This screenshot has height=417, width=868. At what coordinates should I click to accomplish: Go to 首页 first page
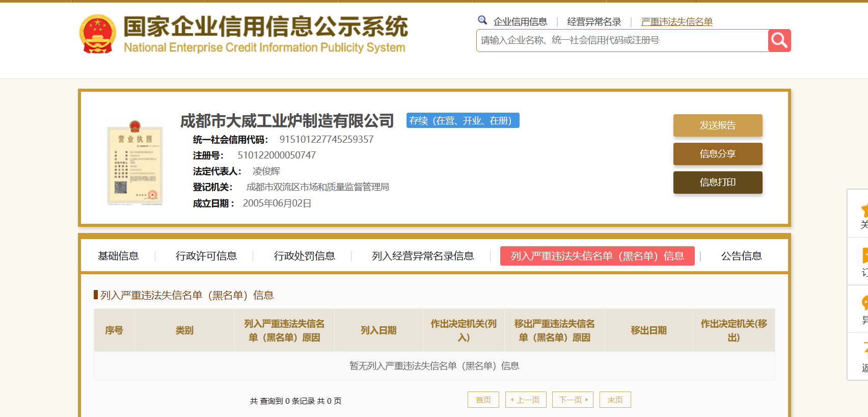(x=483, y=400)
